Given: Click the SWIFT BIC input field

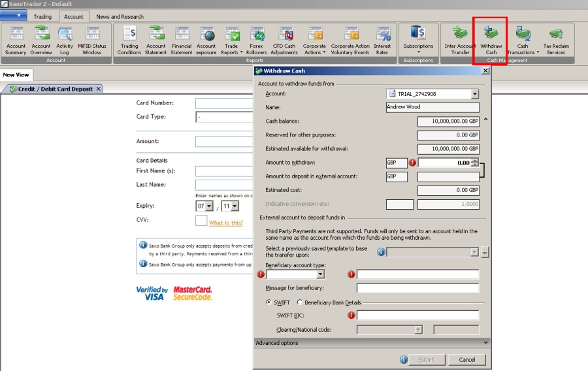Looking at the screenshot, I should click(x=417, y=315).
